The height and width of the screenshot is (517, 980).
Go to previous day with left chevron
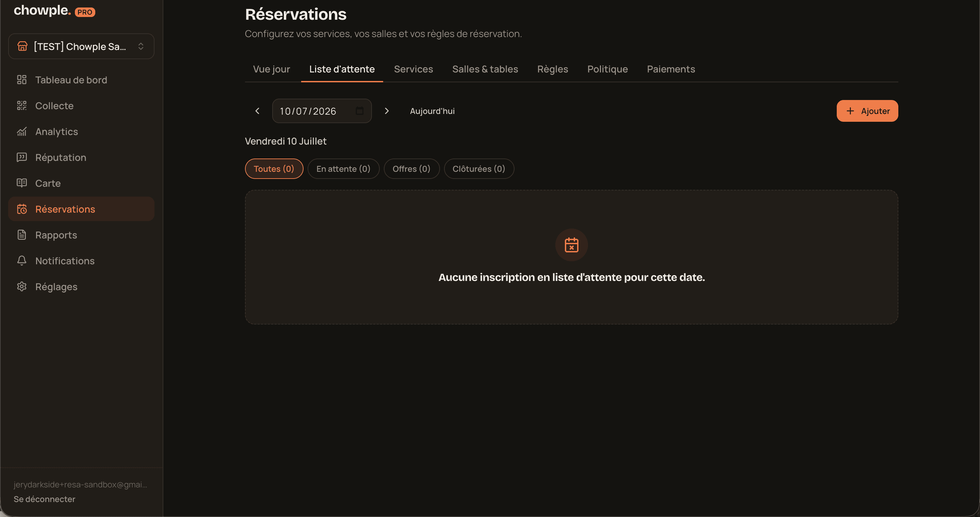pyautogui.click(x=257, y=111)
